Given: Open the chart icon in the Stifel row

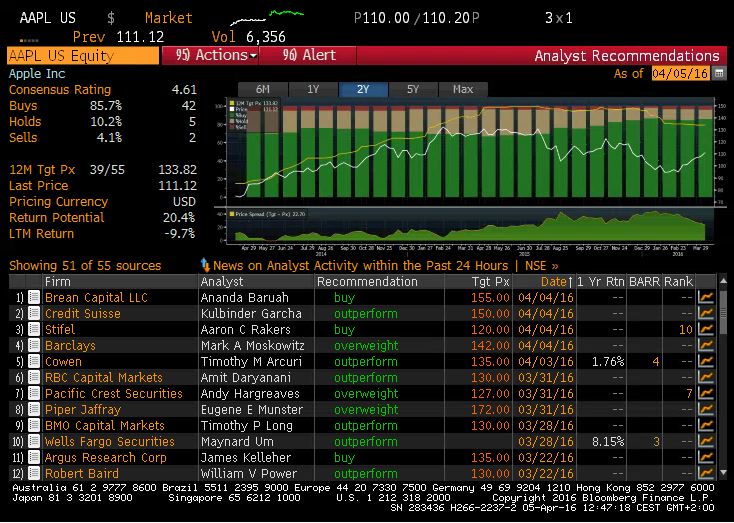Looking at the screenshot, I should pyautogui.click(x=705, y=330).
